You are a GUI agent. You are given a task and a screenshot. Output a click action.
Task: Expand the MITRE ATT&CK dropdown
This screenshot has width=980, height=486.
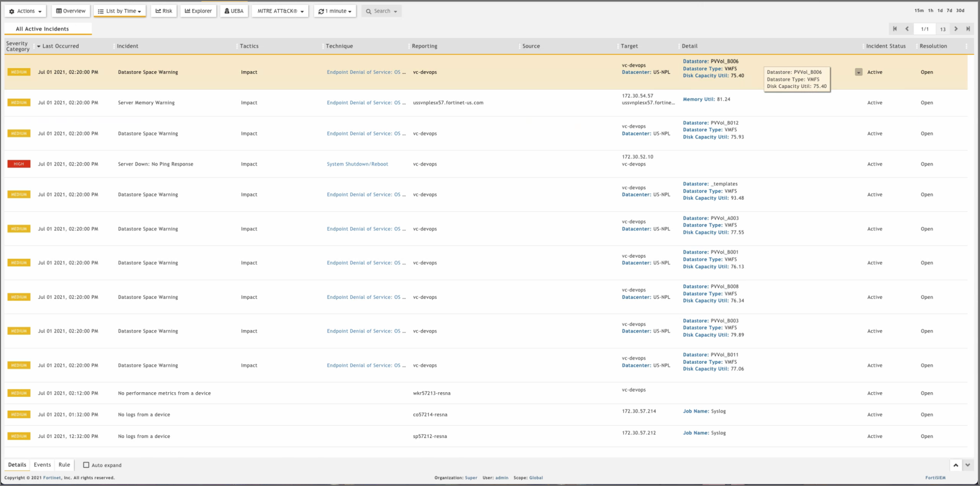[x=280, y=11]
